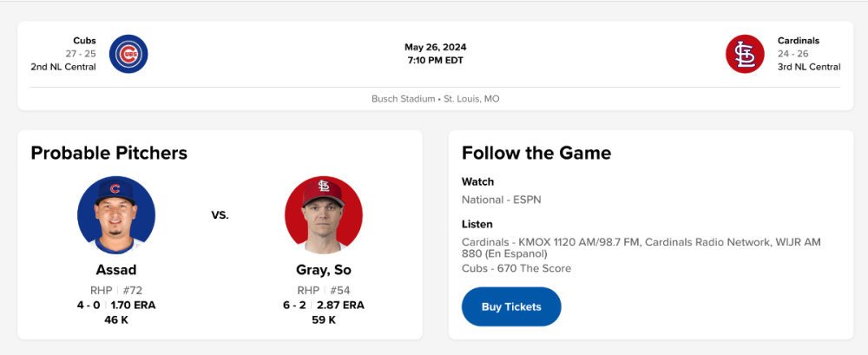The height and width of the screenshot is (355, 868).
Task: Click the Probable Pitchers heading
Action: (108, 154)
